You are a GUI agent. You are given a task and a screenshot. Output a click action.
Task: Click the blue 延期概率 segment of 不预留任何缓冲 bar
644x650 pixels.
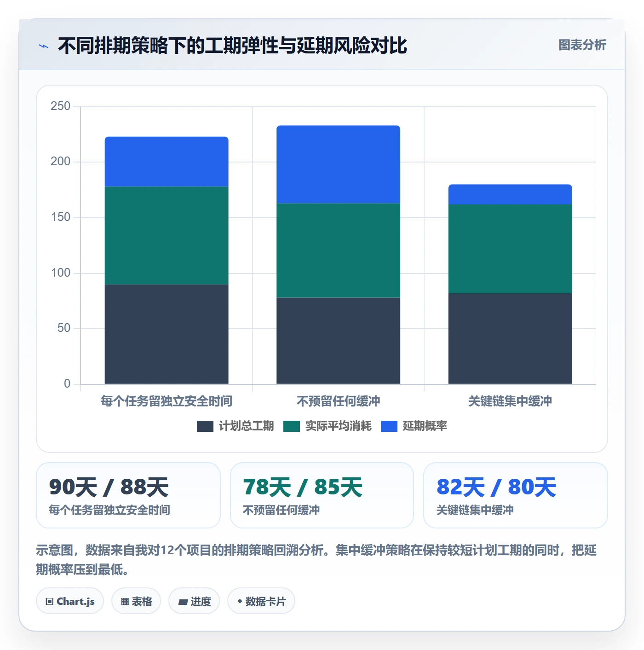[x=338, y=164]
